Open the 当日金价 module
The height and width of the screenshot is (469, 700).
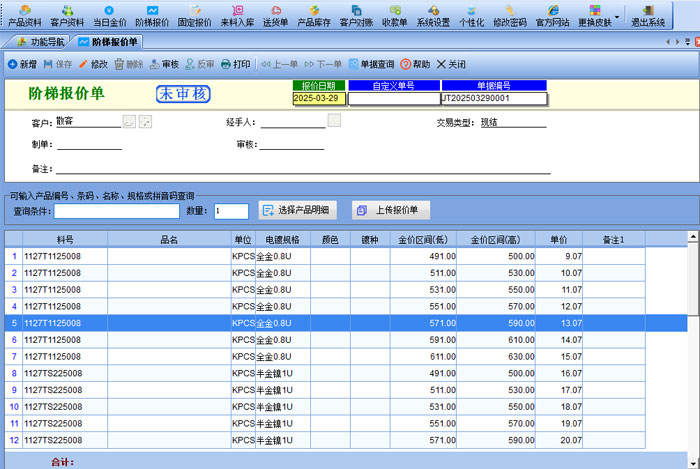click(109, 15)
